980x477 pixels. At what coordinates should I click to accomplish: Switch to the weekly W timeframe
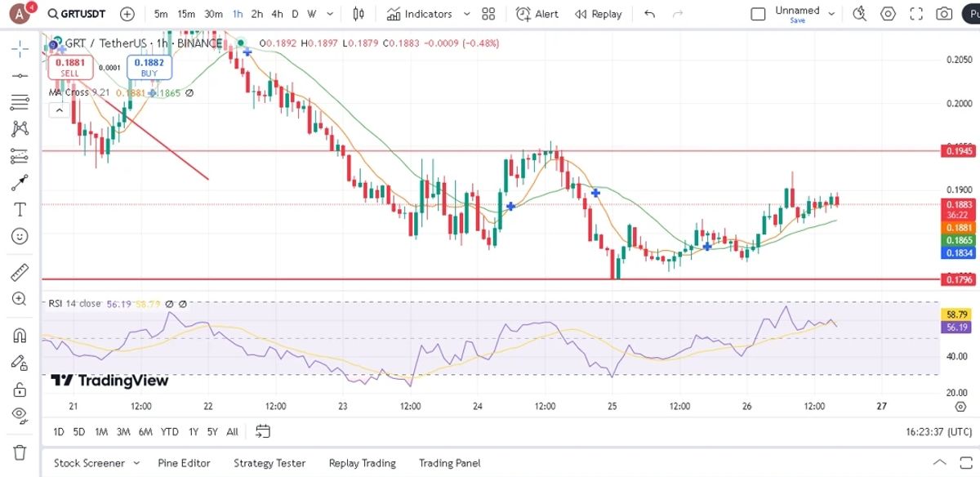311,14
